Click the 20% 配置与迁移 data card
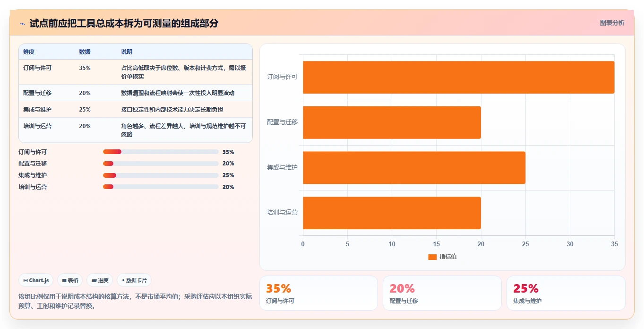The image size is (644, 329). [x=442, y=293]
